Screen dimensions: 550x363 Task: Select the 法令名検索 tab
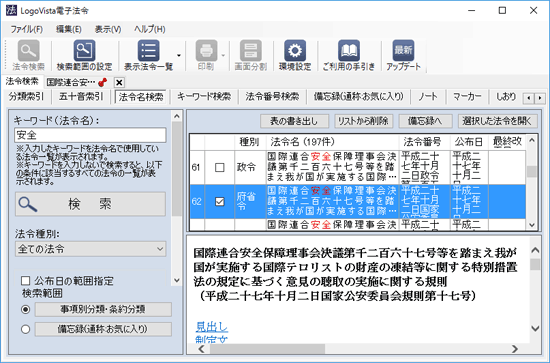(x=141, y=97)
